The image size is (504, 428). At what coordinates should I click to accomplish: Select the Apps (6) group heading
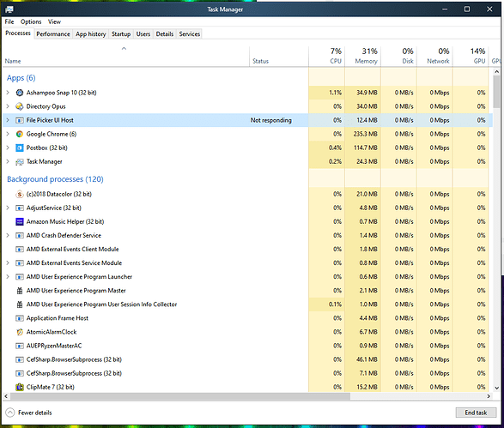[x=21, y=78]
